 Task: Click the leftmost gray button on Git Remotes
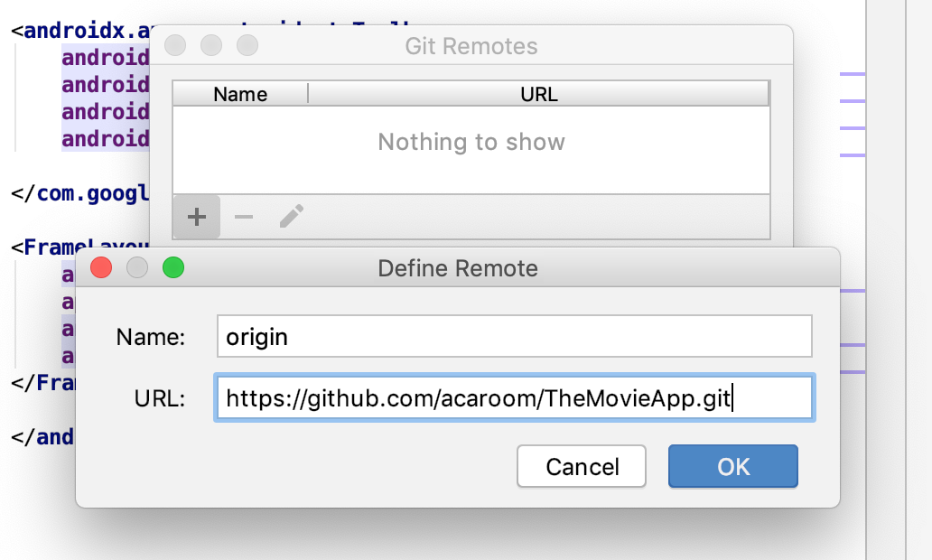pyautogui.click(x=175, y=45)
